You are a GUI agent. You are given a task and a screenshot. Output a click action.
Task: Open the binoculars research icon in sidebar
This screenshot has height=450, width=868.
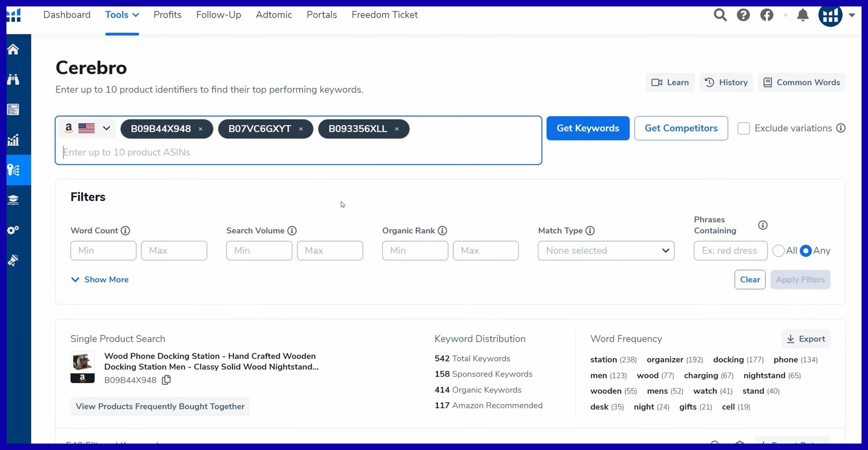coord(13,80)
